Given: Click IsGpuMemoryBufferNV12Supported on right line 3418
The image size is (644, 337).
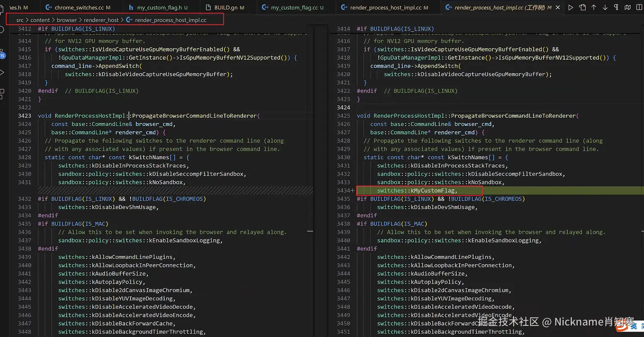Looking at the screenshot, I should [549, 58].
